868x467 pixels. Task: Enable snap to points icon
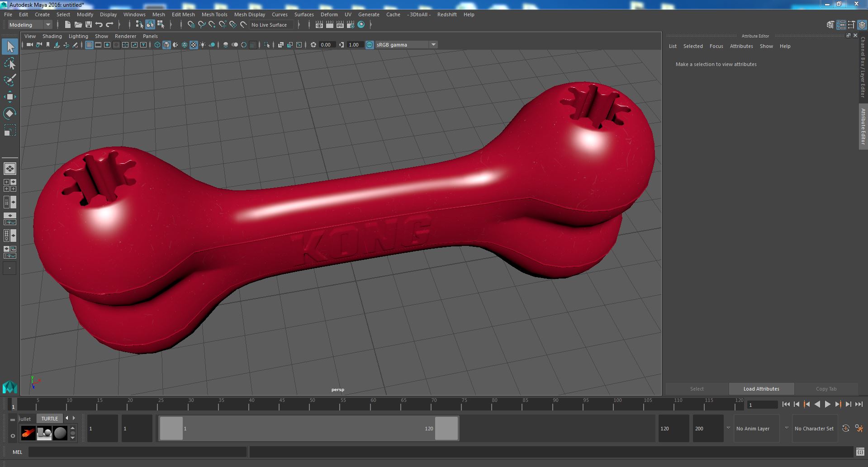[x=212, y=25]
